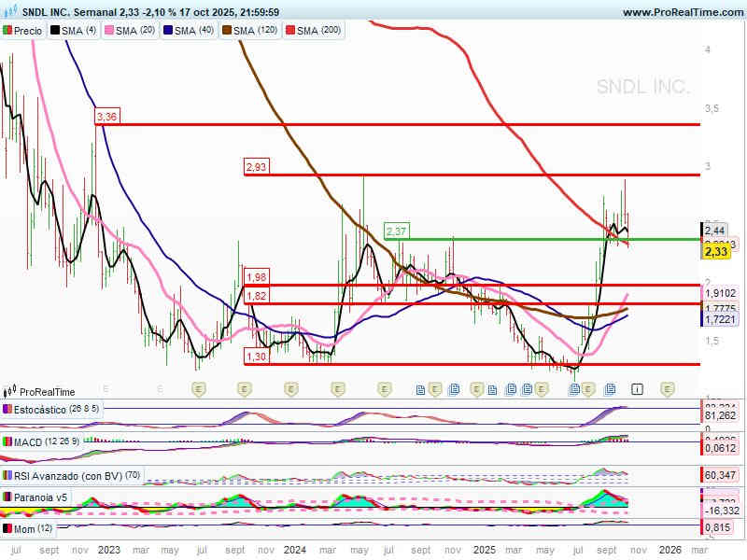This screenshot has width=747, height=560.
Task: Click the 3,36 resistance line label
Action: 106,117
